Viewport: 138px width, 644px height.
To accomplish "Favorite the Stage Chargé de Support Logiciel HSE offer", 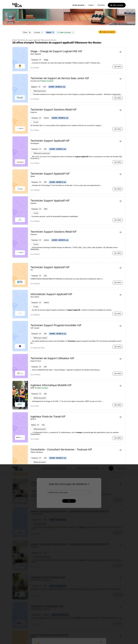I will click(x=120, y=52).
